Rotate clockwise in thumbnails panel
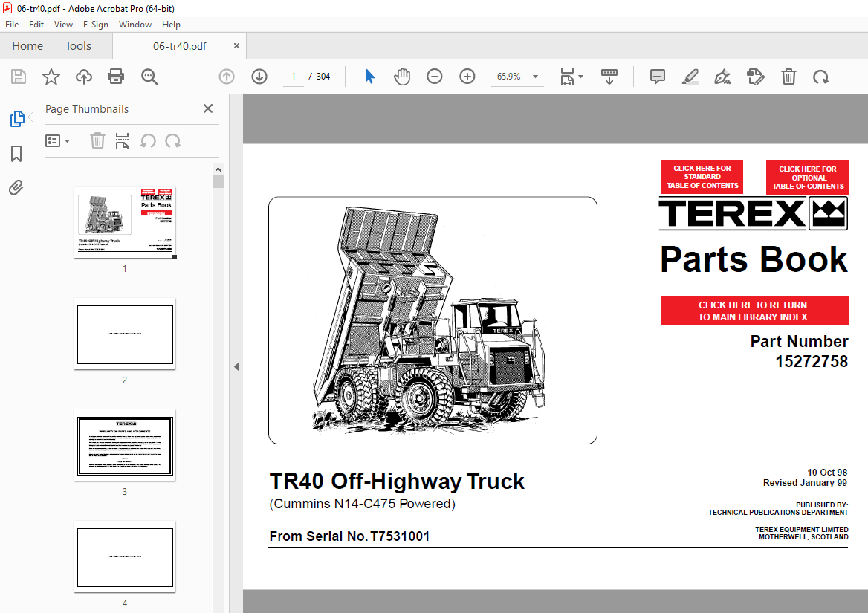 (173, 141)
